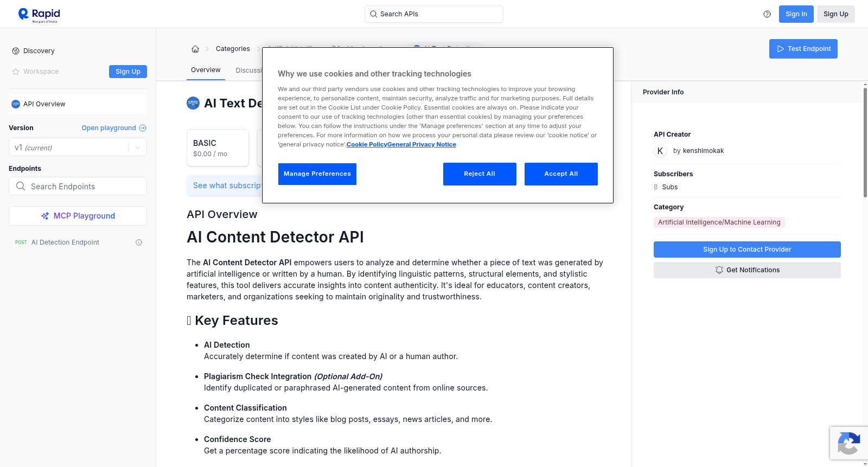Viewport: 868px width, 467px height.
Task: Click the right panel scrollbar
Action: (865, 143)
